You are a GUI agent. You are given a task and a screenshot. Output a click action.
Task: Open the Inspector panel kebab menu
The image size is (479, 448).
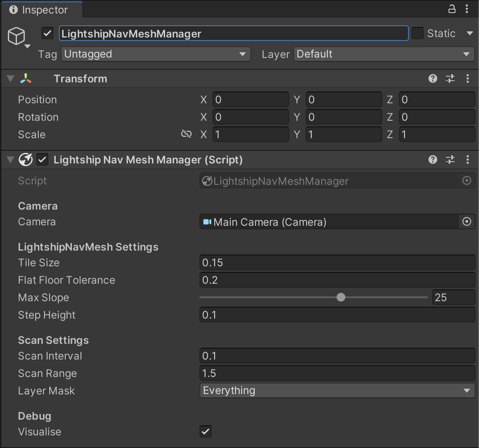coord(467,9)
